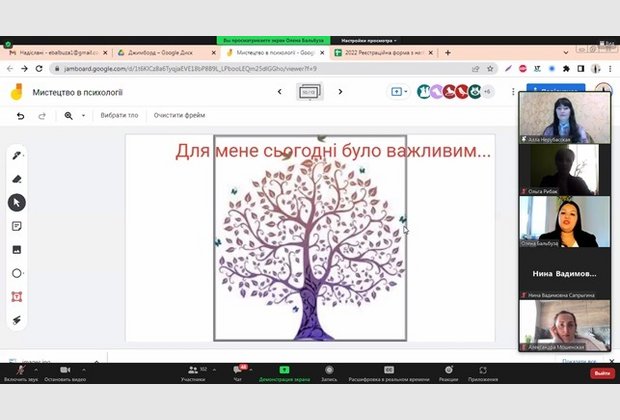Toggle the Запись recording button
Image resolution: width=620 pixels, height=420 pixels.
click(327, 372)
